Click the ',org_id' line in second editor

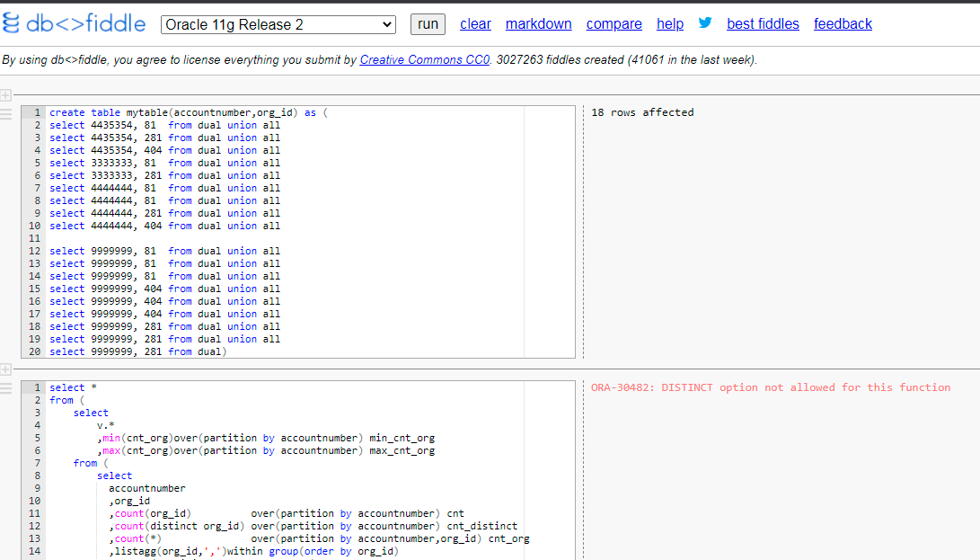(x=129, y=501)
